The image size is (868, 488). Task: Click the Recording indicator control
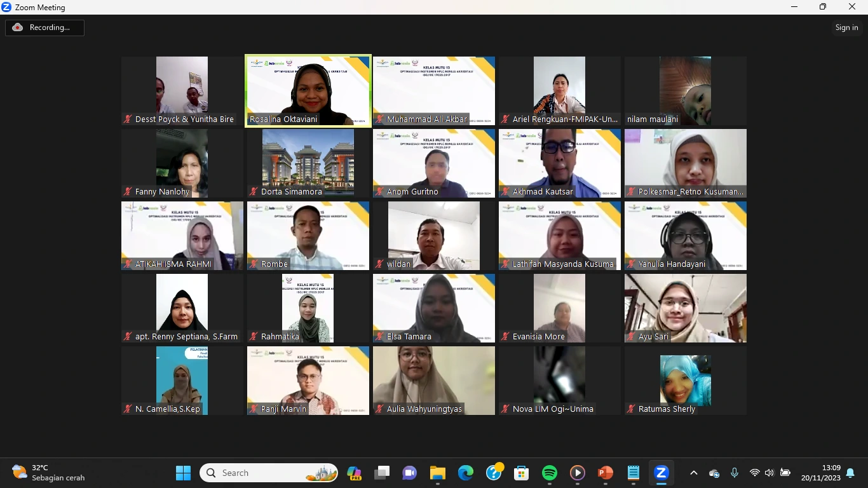tap(44, 27)
